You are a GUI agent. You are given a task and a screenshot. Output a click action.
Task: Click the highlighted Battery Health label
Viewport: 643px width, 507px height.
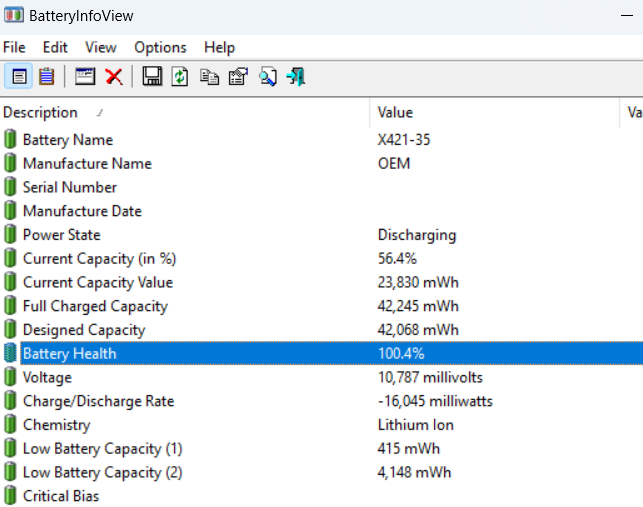pyautogui.click(x=69, y=354)
